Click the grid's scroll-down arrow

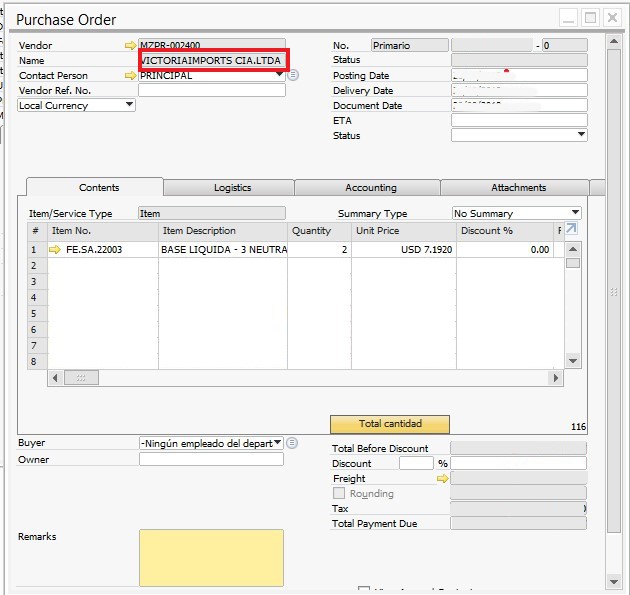click(x=573, y=360)
